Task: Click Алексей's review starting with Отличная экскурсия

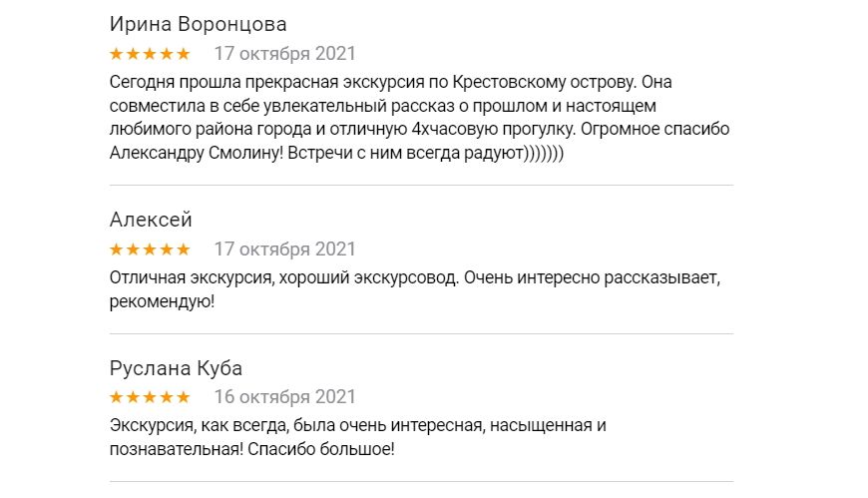Action: click(x=414, y=288)
